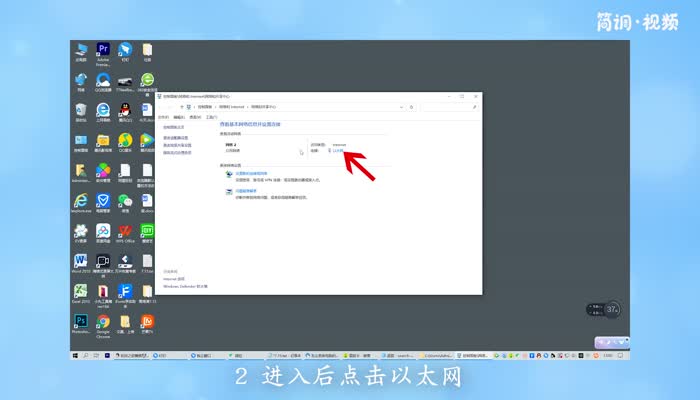Open Windows Defender Firewall link
The width and height of the screenshot is (700, 400).
[x=185, y=286]
